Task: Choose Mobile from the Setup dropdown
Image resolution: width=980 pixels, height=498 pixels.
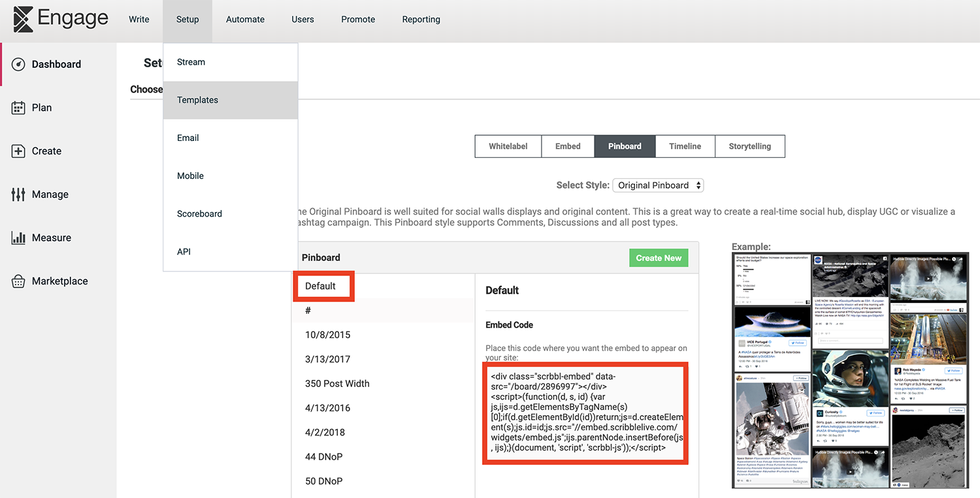Action: click(x=231, y=176)
